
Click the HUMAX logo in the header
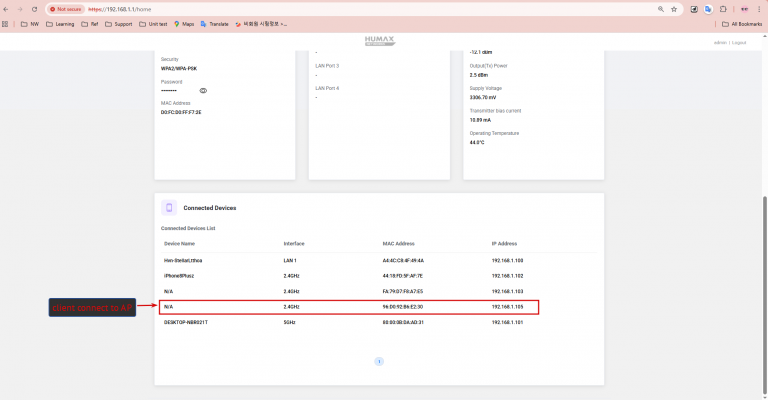click(x=380, y=41)
